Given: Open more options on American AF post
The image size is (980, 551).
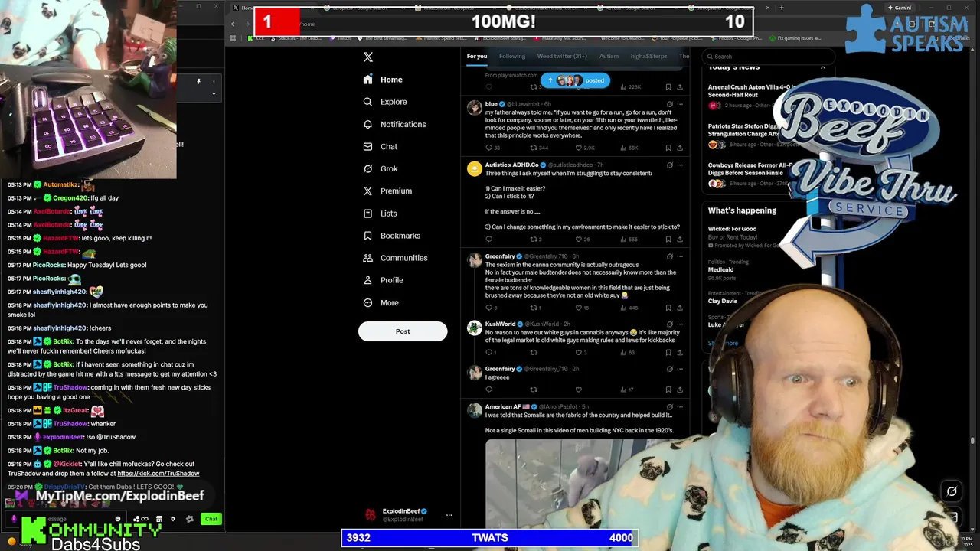Looking at the screenshot, I should click(680, 406).
